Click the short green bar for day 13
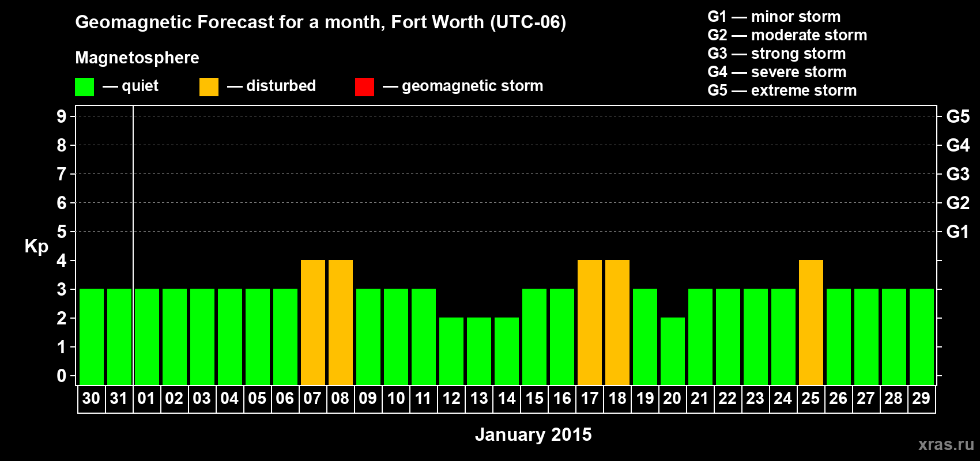This screenshot has height=461, width=980. point(479,351)
